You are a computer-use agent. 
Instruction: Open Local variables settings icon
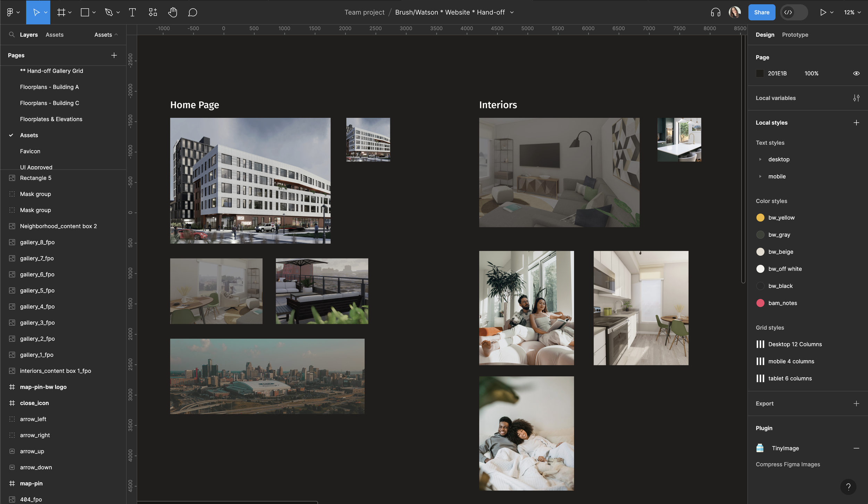point(856,98)
